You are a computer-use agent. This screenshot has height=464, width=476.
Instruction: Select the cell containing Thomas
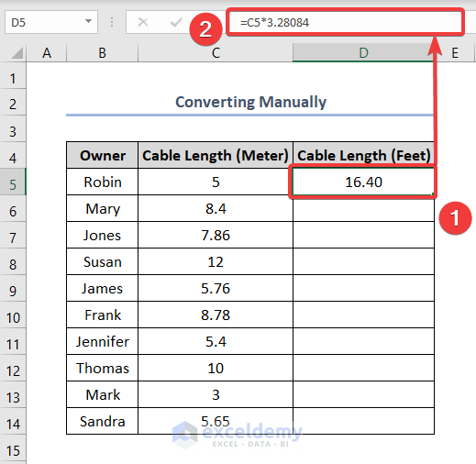click(x=102, y=368)
